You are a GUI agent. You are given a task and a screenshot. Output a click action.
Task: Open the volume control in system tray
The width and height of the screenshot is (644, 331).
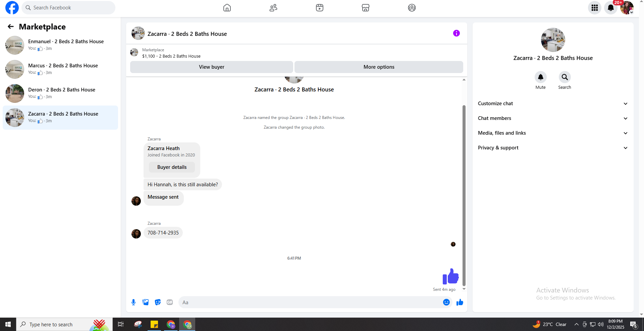601,324
